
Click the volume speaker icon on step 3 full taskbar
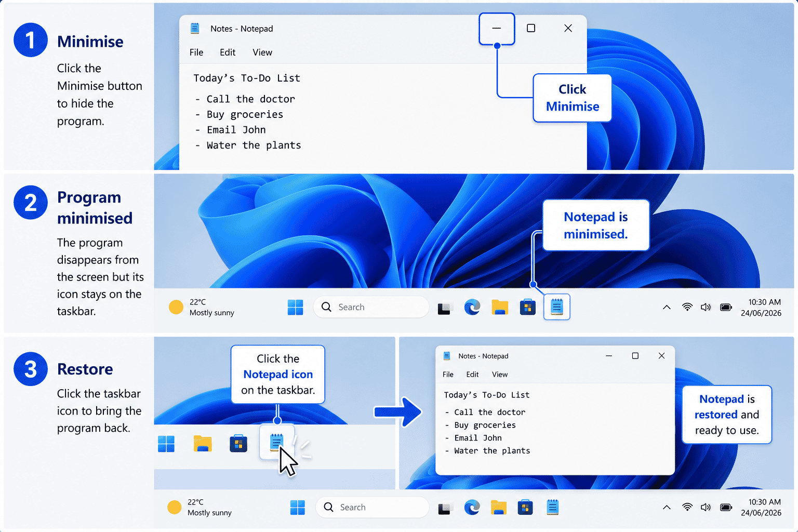pyautogui.click(x=706, y=507)
